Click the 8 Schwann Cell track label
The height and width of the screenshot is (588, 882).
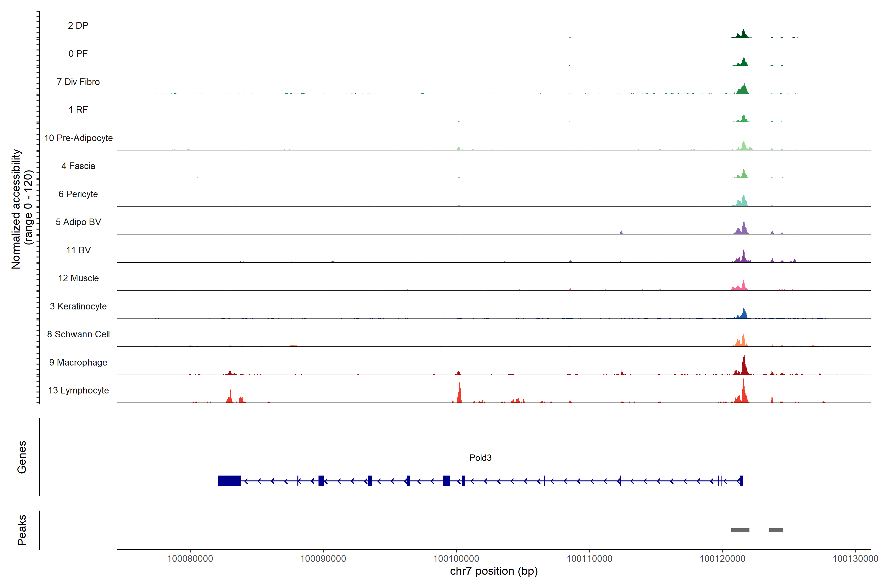78,334
